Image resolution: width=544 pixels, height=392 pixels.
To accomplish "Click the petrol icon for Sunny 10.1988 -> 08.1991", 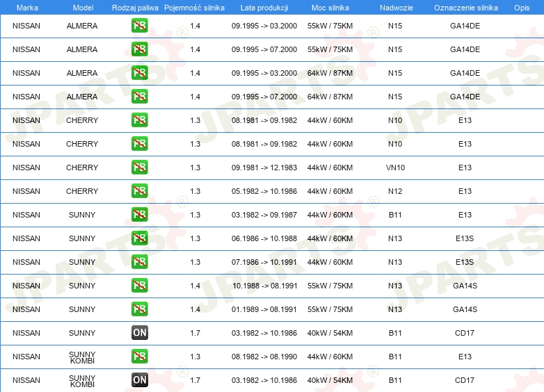I will pyautogui.click(x=139, y=285).
